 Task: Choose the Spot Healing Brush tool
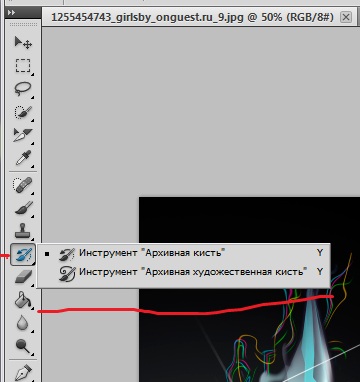click(23, 185)
